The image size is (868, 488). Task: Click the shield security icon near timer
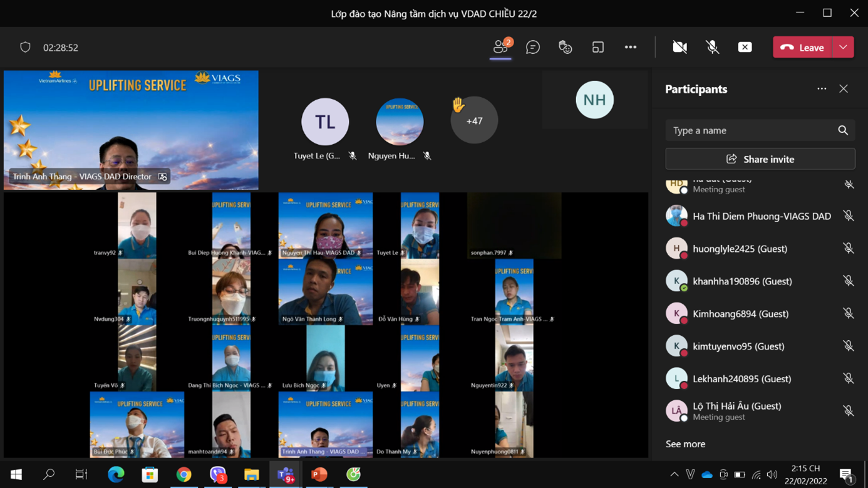(x=25, y=48)
